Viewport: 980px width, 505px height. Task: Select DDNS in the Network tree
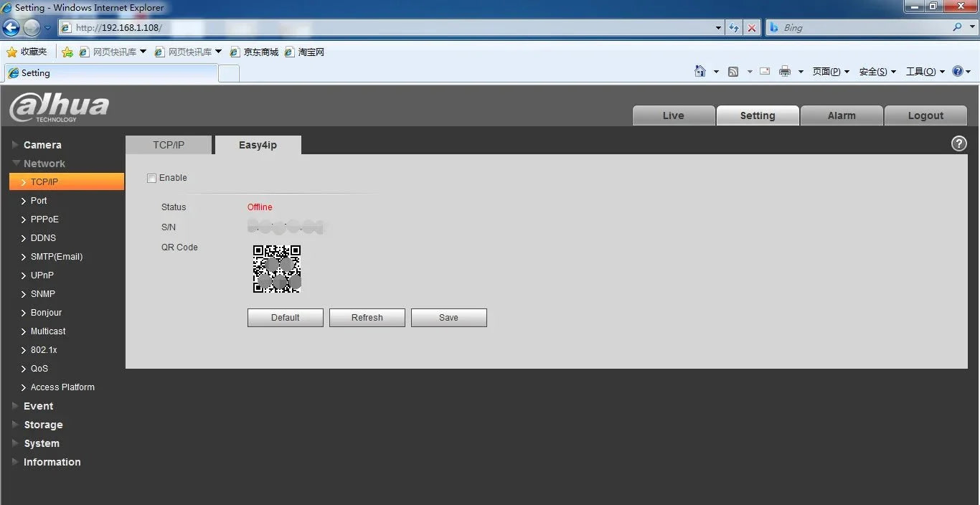click(x=43, y=238)
